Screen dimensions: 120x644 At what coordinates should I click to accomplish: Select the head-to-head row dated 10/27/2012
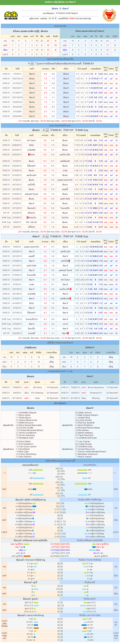[x=60, y=78]
